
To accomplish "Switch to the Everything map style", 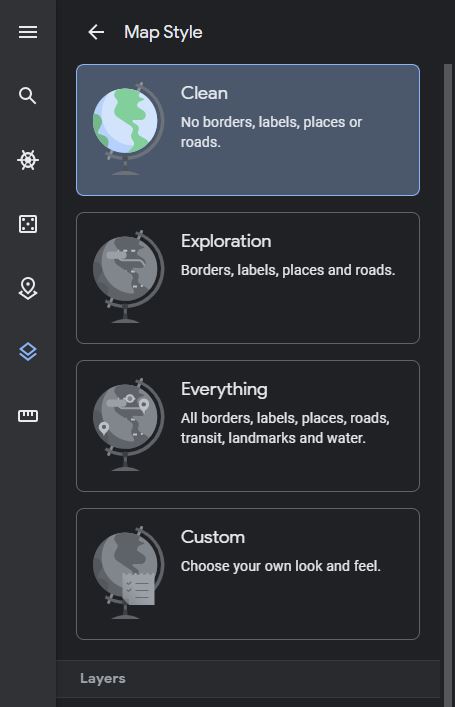I will (x=248, y=426).
